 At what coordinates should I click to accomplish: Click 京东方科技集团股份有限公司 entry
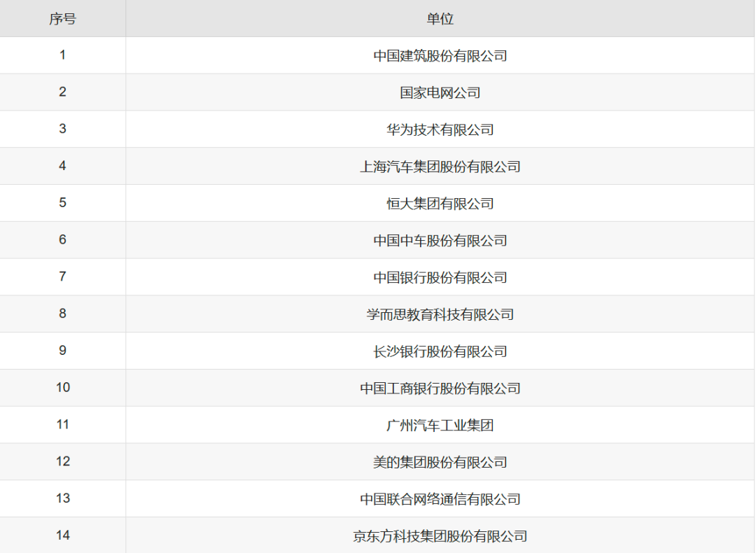click(x=440, y=536)
